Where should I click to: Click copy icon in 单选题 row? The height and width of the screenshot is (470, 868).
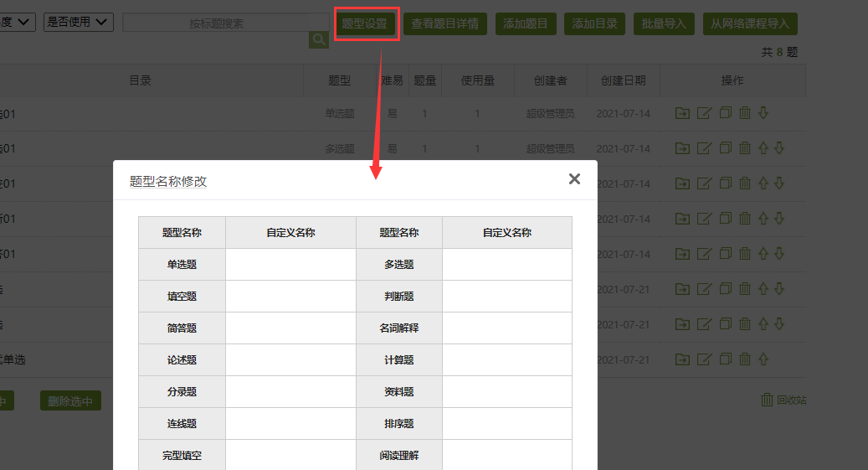725,113
